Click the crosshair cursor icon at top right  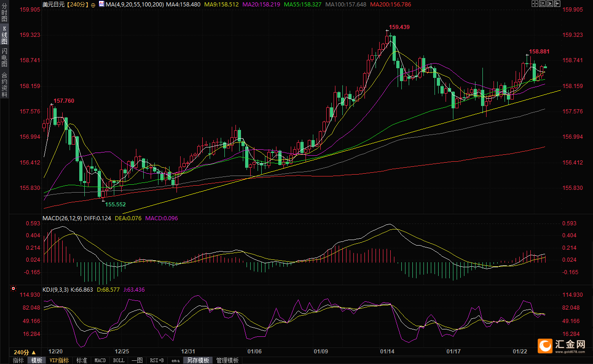534,4
